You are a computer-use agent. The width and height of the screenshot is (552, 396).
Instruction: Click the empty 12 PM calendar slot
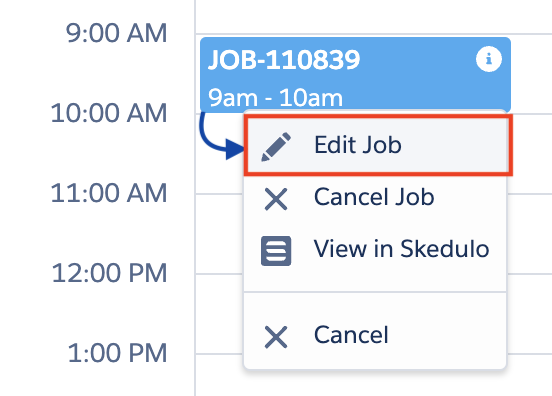[529, 313]
